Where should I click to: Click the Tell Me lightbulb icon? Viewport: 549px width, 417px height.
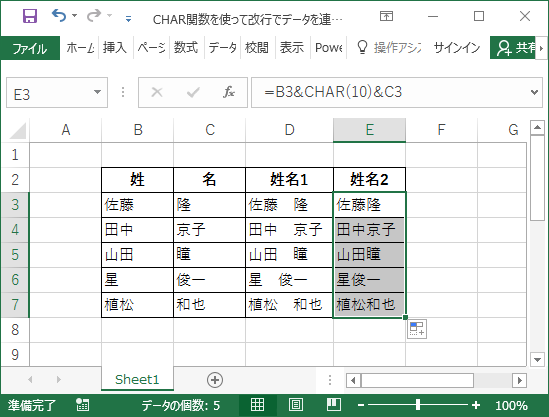(x=362, y=47)
